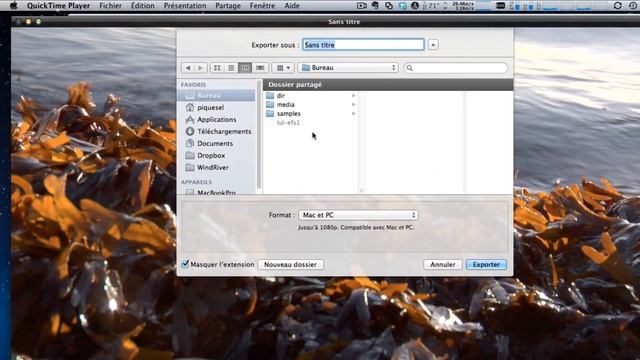640x360 pixels.
Task: Click the Exporter button
Action: pos(486,264)
